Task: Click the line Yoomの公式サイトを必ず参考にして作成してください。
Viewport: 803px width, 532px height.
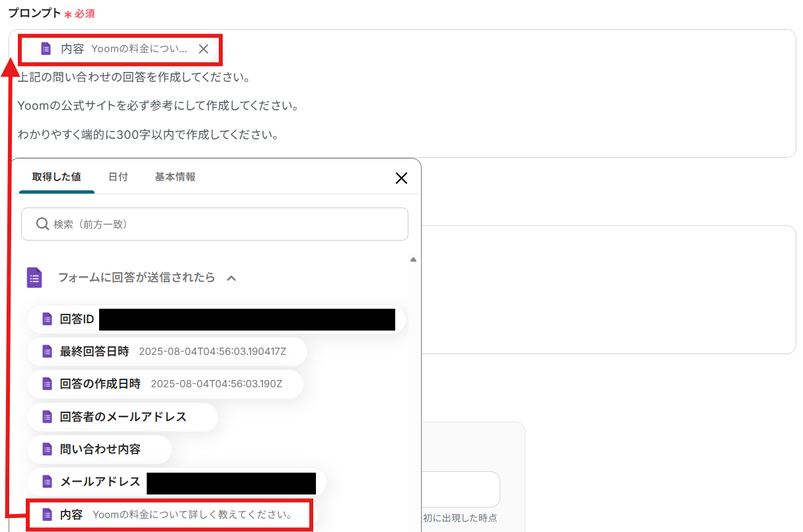Action: [x=158, y=106]
